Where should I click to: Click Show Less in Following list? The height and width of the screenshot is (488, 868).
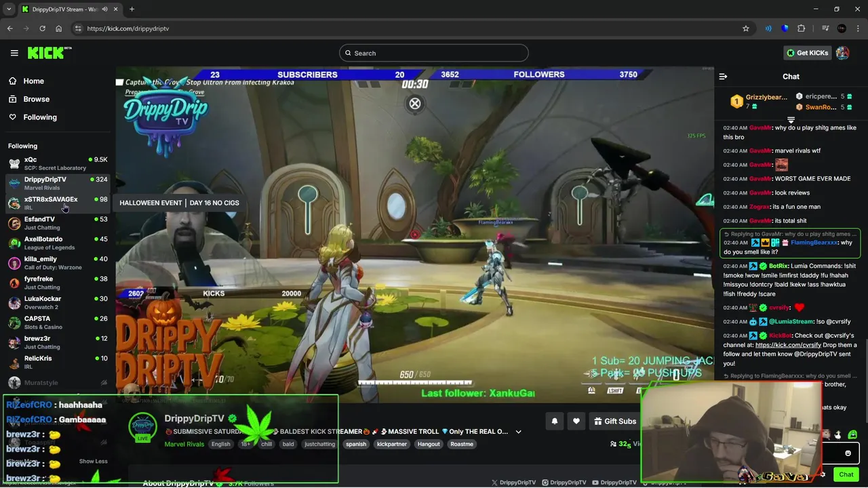click(x=93, y=461)
